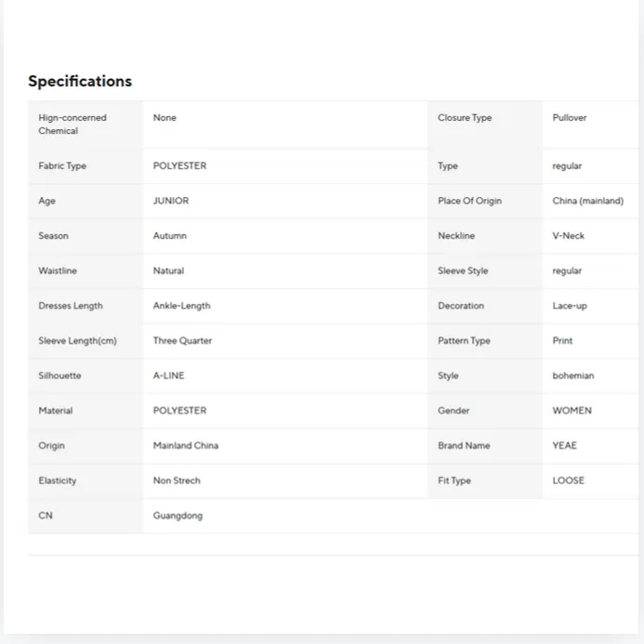Click the POLYESTER value beside Fabric Type

click(x=180, y=166)
